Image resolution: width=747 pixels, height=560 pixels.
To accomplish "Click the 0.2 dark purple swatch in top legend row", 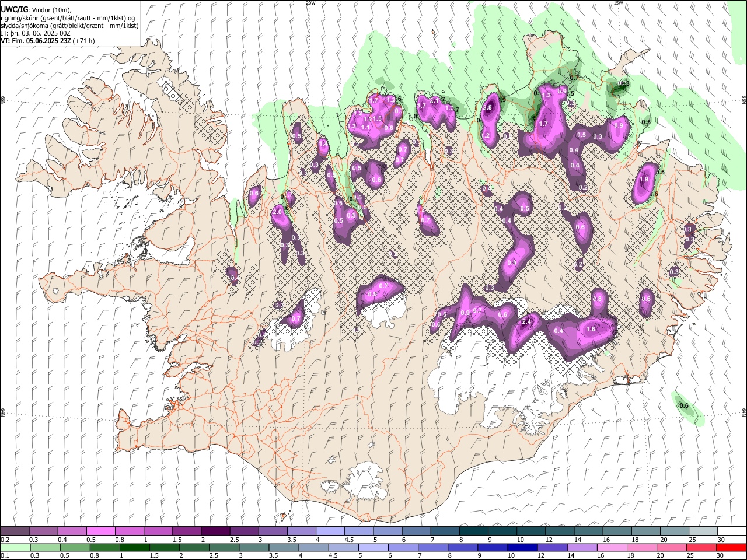I will [15, 531].
